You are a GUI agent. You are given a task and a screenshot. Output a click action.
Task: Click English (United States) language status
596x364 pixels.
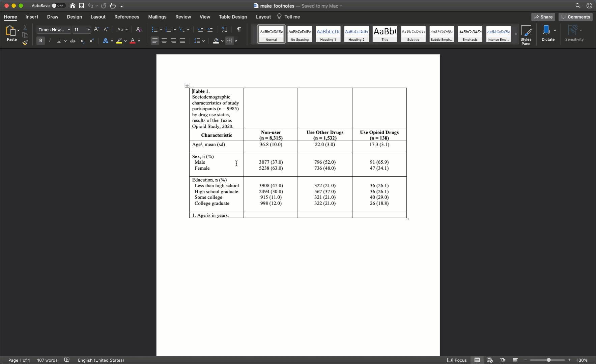[101, 360]
